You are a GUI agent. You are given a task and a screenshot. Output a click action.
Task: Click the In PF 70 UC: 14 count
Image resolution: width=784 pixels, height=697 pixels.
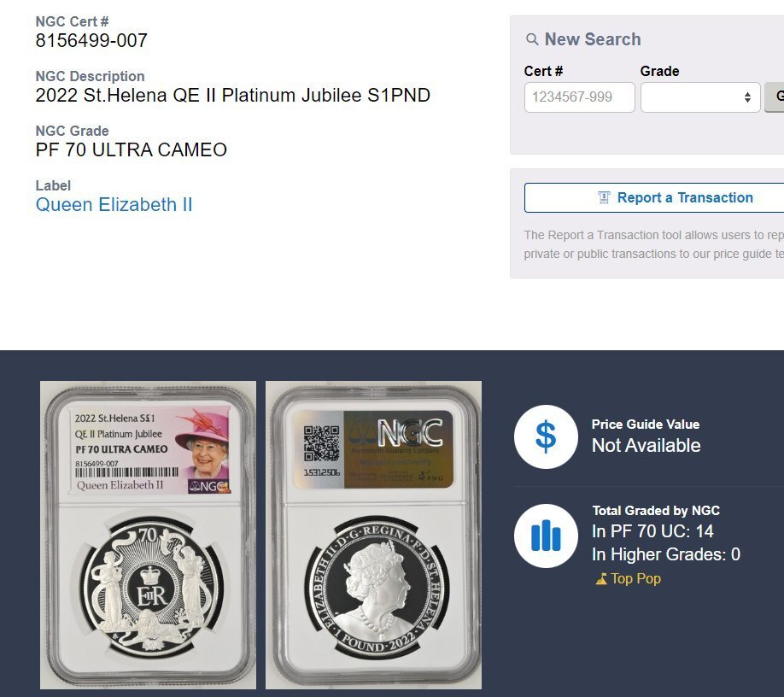coord(652,531)
